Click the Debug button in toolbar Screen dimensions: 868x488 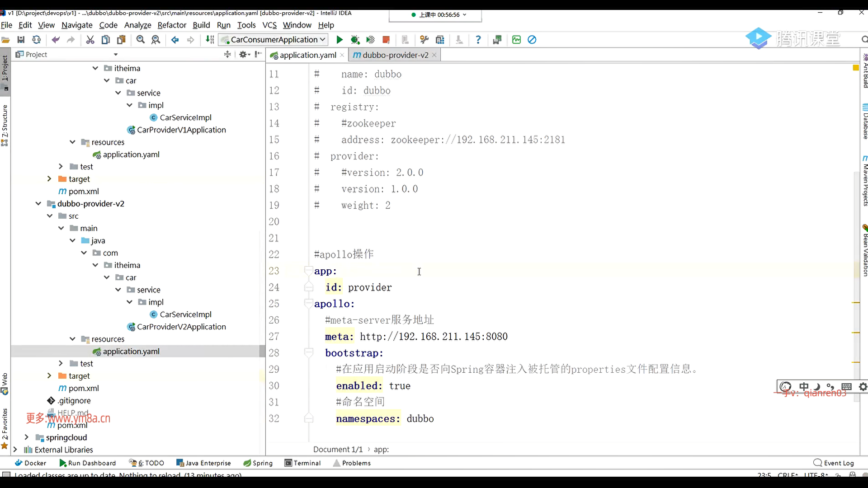pos(354,39)
